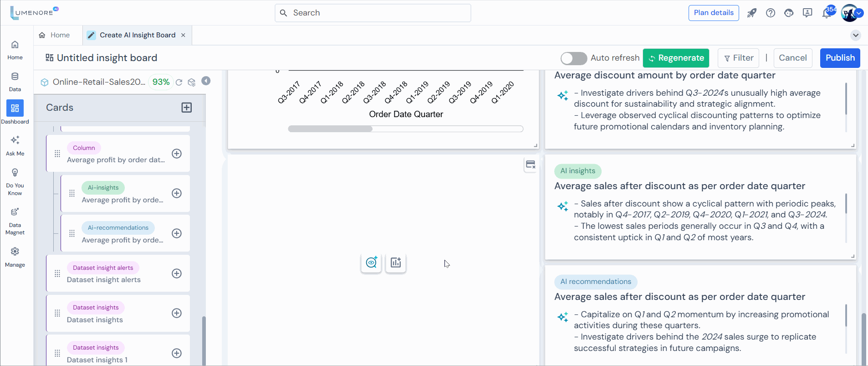This screenshot has height=366, width=868.
Task: Click the add chart icon on empty card
Action: (396, 263)
